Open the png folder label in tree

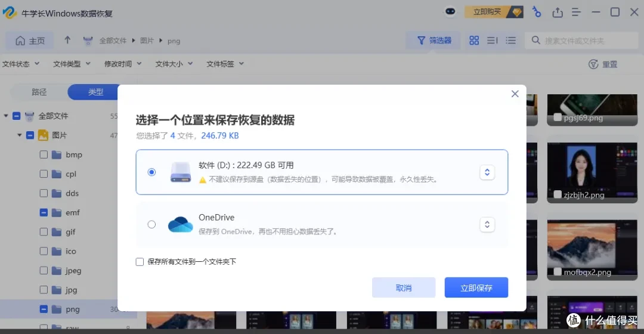[73, 310]
